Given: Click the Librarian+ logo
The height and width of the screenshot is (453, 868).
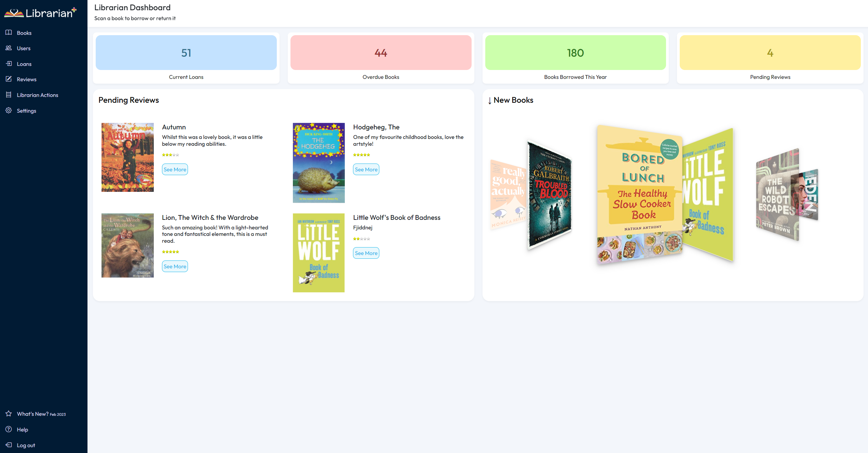Looking at the screenshot, I should [x=41, y=12].
